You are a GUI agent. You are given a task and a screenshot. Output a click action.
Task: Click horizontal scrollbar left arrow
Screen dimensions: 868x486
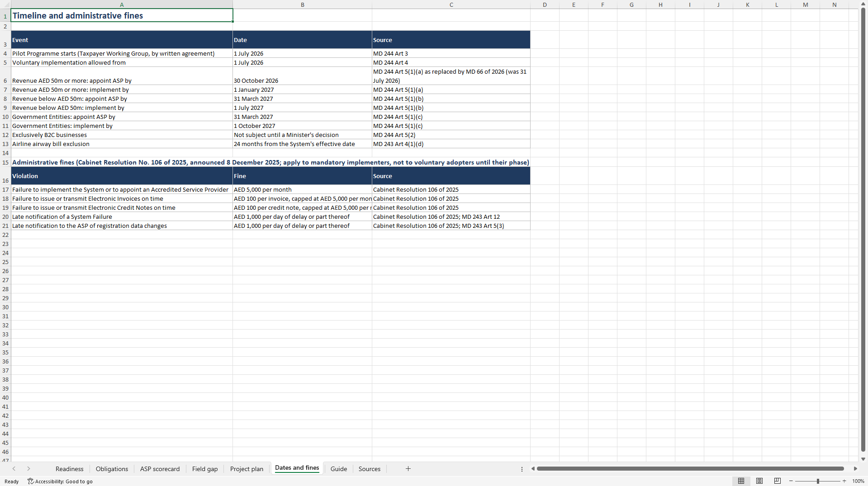point(533,469)
